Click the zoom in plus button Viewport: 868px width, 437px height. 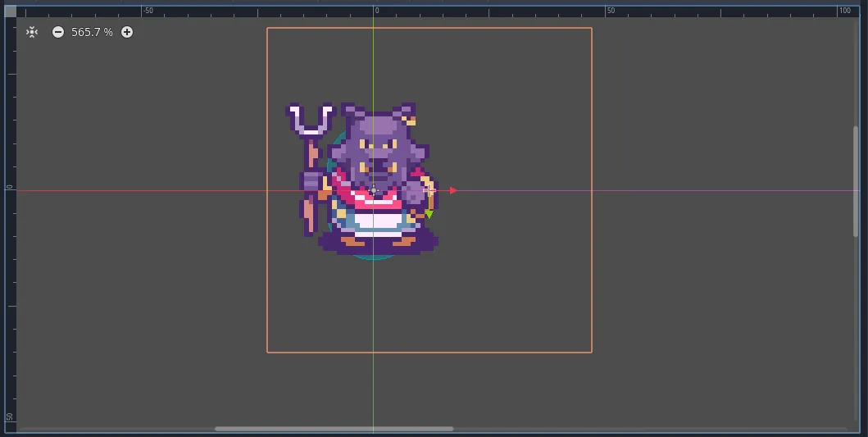point(127,32)
